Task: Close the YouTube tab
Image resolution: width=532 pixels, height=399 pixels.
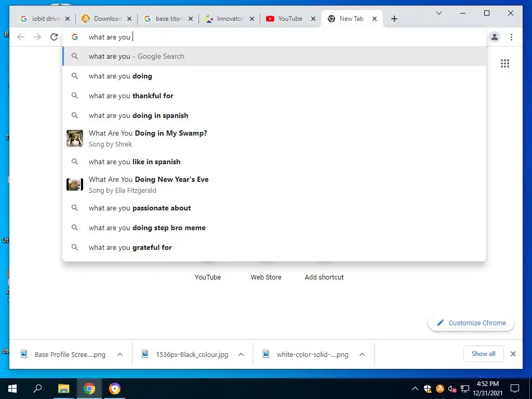Action: 313,19
